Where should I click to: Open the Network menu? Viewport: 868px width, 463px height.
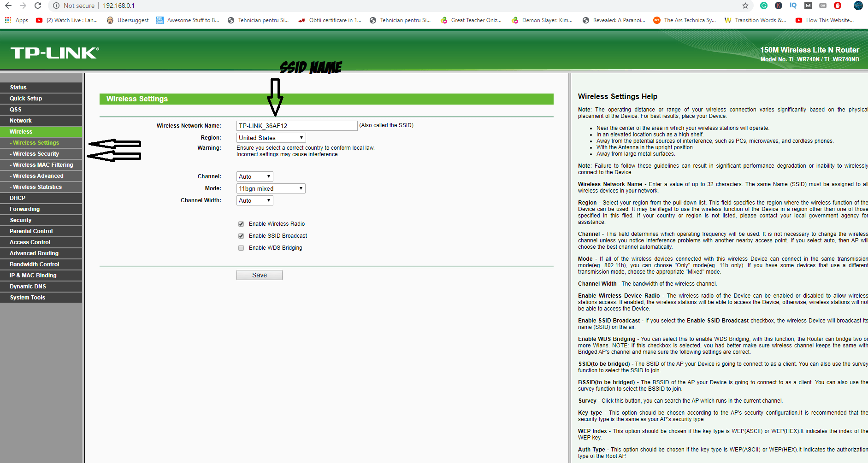coord(41,121)
